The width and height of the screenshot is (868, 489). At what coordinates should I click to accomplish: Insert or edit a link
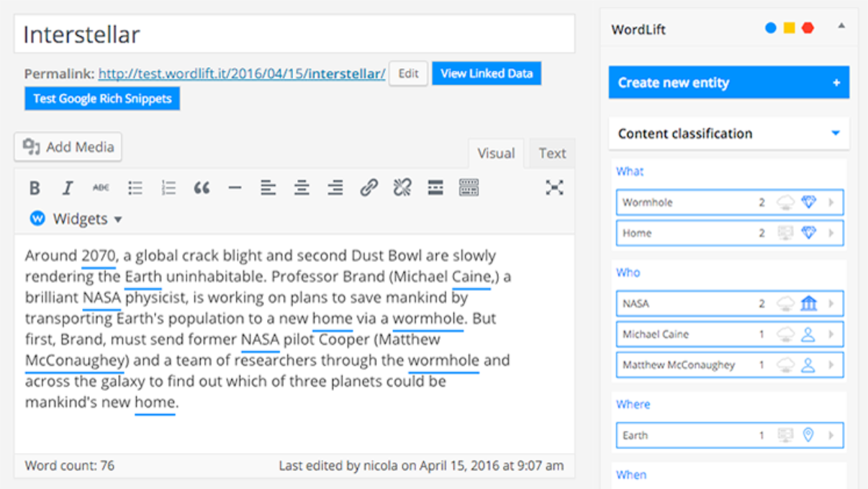tap(369, 188)
